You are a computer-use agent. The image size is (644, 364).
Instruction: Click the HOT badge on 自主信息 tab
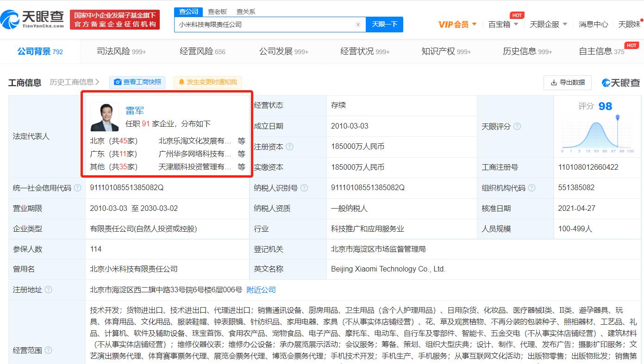point(631,45)
